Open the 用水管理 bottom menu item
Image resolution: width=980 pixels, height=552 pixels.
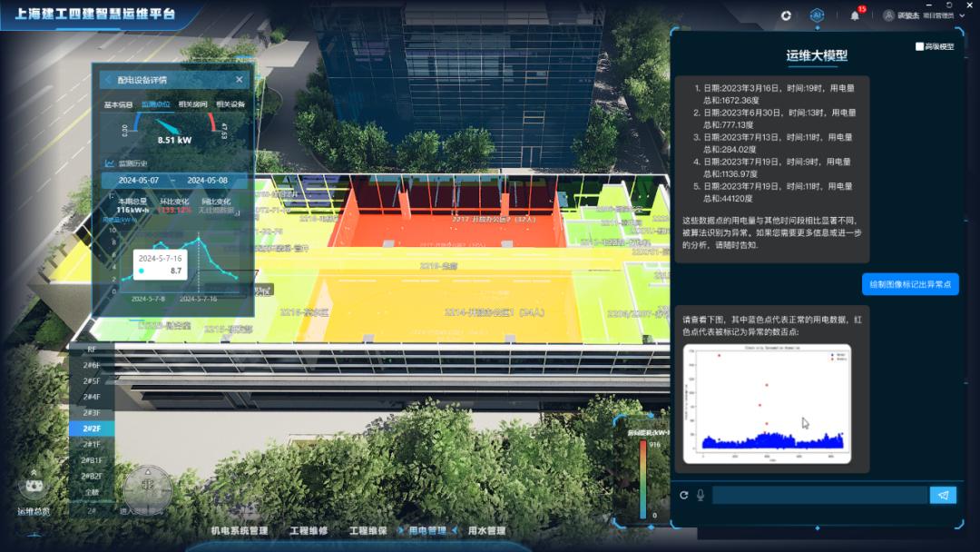click(486, 531)
